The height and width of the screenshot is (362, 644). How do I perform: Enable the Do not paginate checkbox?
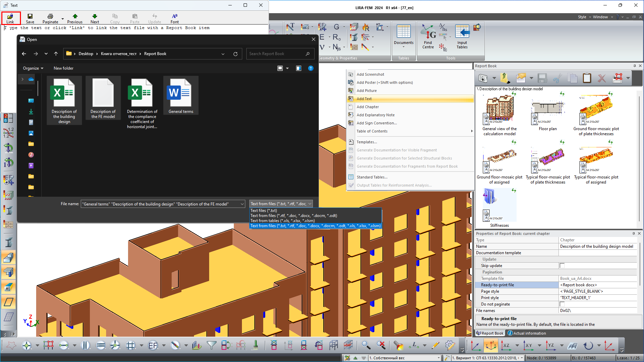pyautogui.click(x=562, y=304)
